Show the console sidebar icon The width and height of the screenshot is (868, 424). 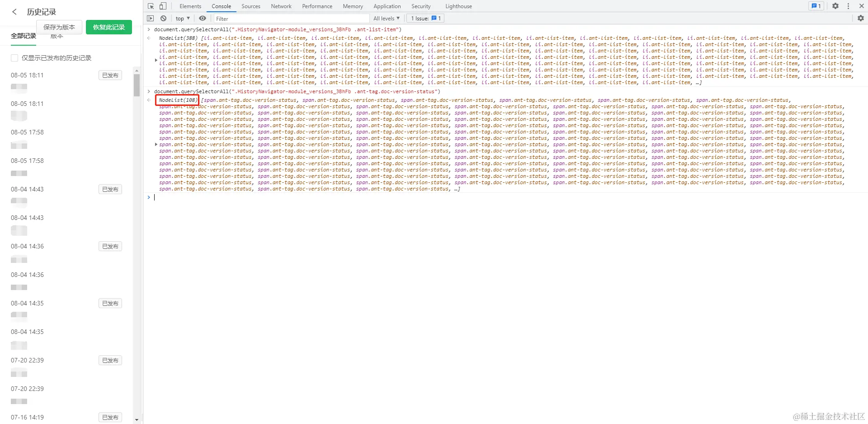click(x=151, y=19)
